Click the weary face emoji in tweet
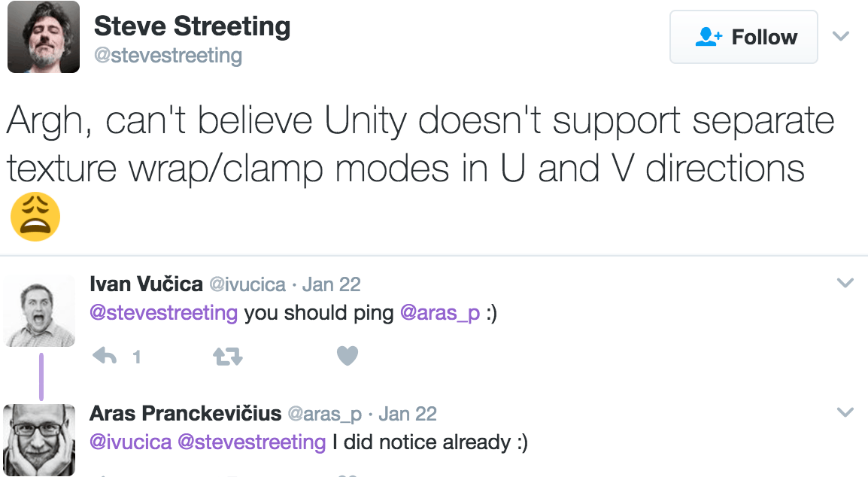The width and height of the screenshot is (868, 477). (35, 217)
